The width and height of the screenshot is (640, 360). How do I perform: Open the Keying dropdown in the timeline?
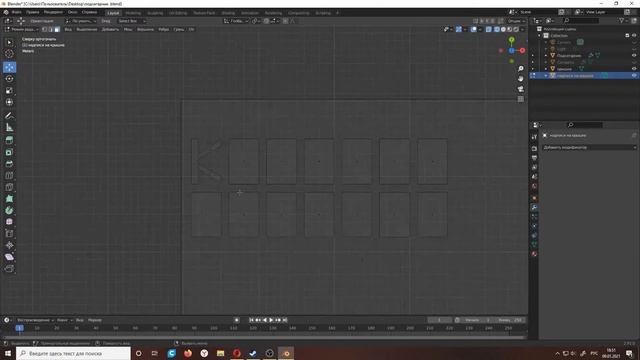click(x=64, y=320)
